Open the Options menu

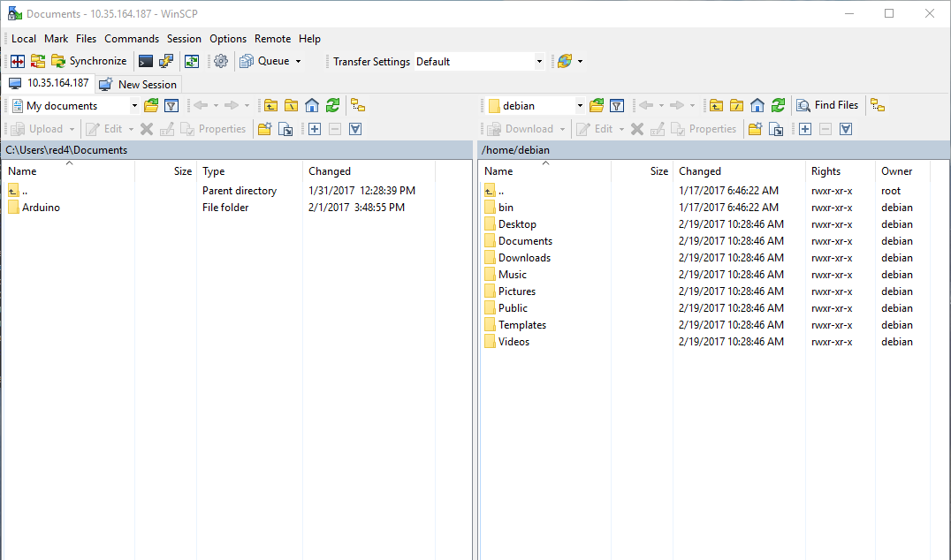coord(228,39)
